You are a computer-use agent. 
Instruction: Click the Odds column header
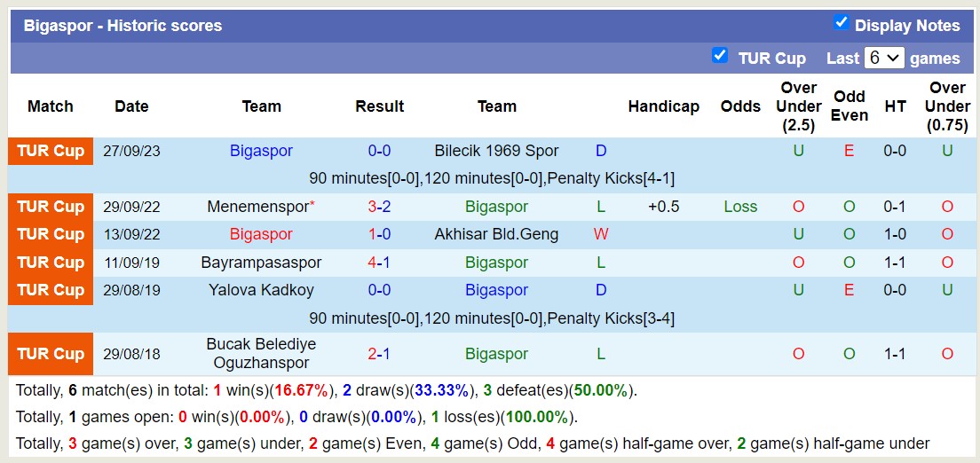[740, 106]
